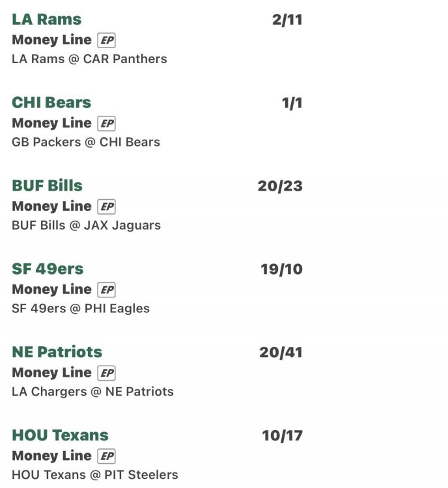Open the GB Packers @ CHI Bears matchup
448x488 pixels.
point(86,142)
